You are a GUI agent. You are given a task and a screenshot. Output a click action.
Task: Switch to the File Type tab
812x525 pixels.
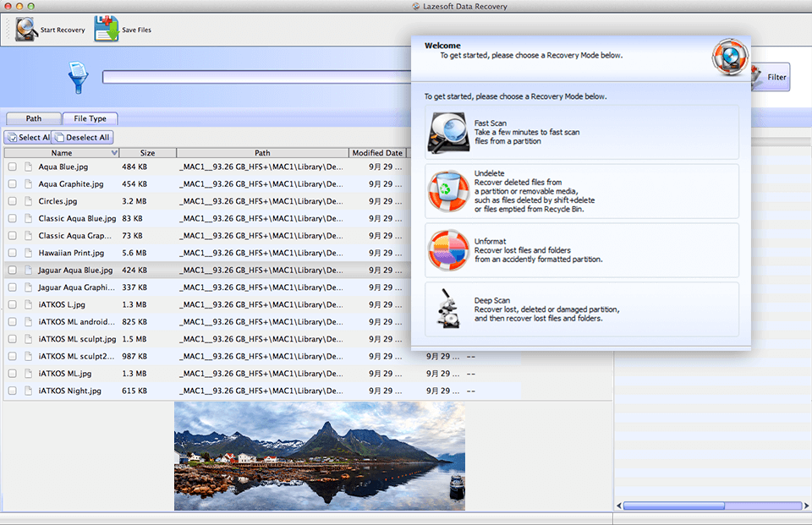91,118
